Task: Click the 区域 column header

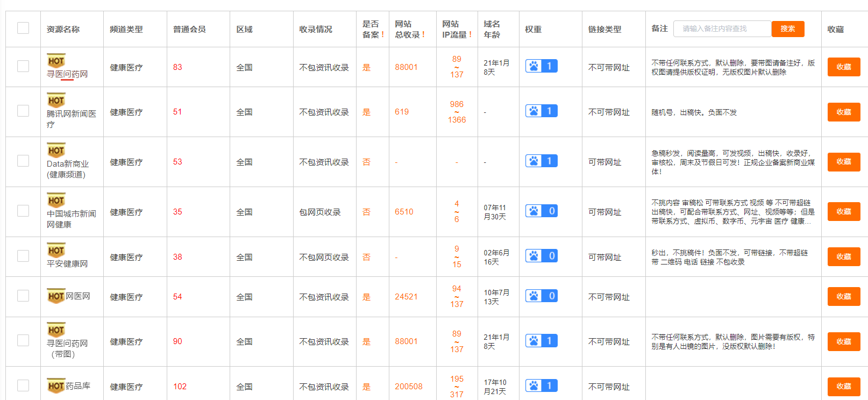Action: tap(244, 29)
